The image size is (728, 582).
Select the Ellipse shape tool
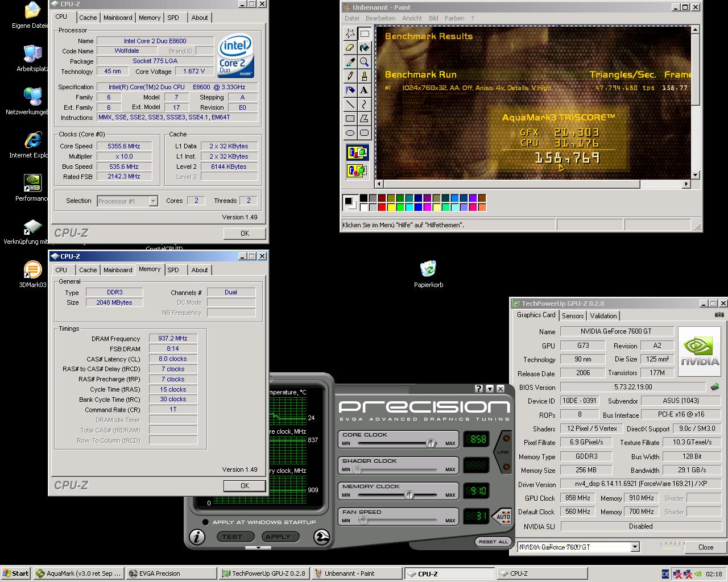(350, 132)
